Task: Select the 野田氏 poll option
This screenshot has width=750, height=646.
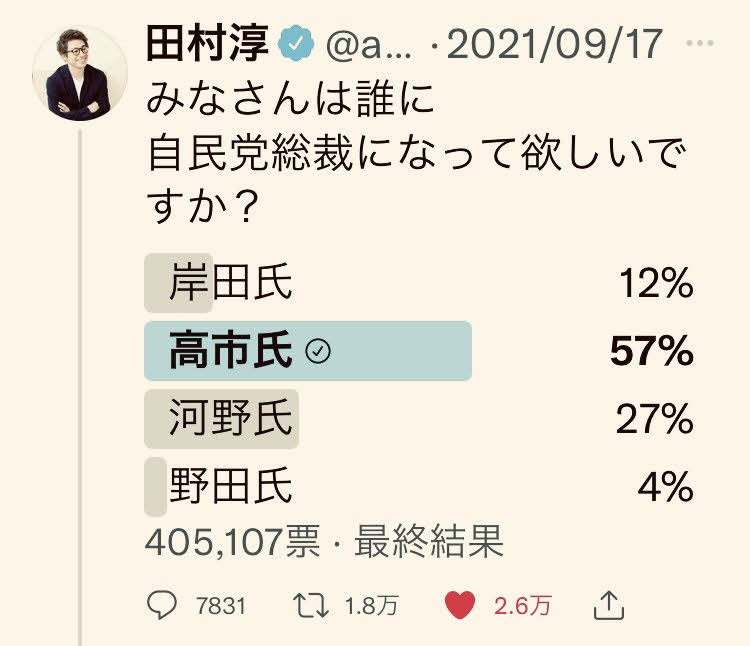Action: [x=231, y=486]
